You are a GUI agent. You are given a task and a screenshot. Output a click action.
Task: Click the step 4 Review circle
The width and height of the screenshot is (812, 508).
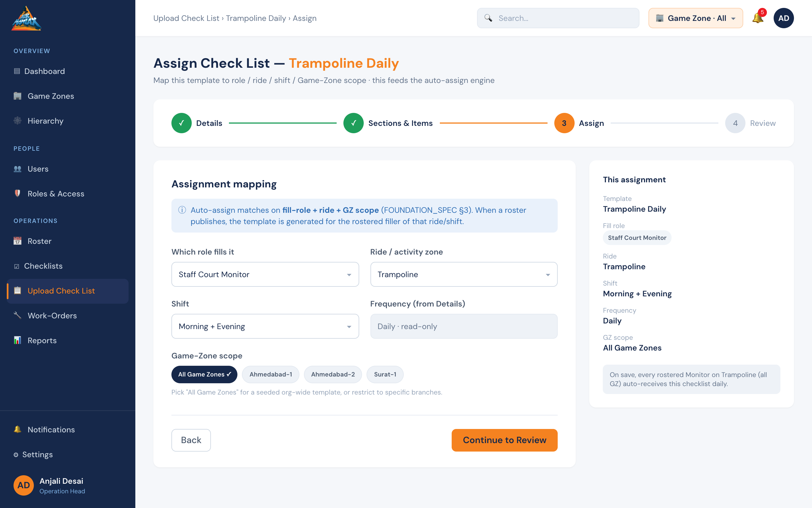tap(735, 123)
